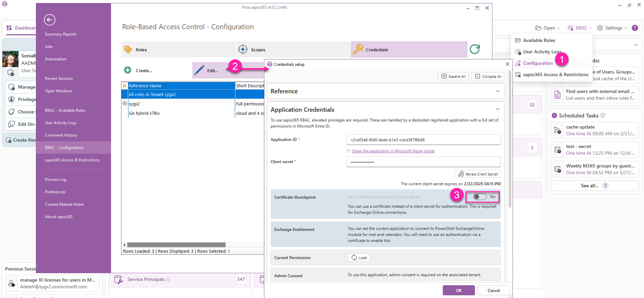Open Preferences in sidebar
This screenshot has width=644, height=298.
(x=55, y=192)
